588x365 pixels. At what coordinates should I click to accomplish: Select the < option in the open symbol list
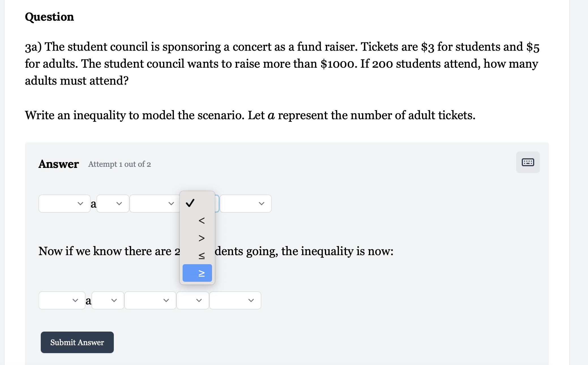[x=201, y=221]
